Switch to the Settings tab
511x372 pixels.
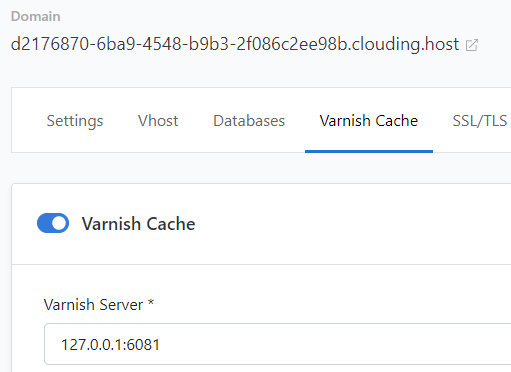coord(75,121)
